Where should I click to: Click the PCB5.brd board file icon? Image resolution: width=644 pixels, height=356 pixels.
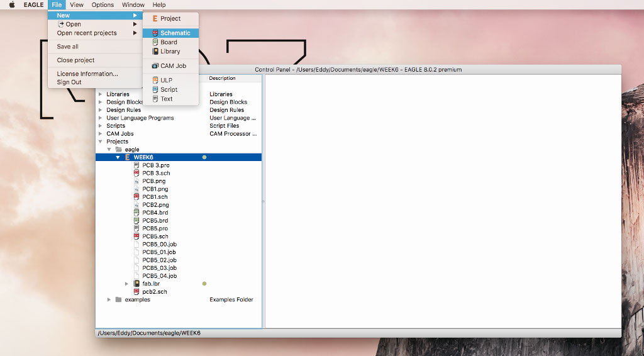[136, 221]
